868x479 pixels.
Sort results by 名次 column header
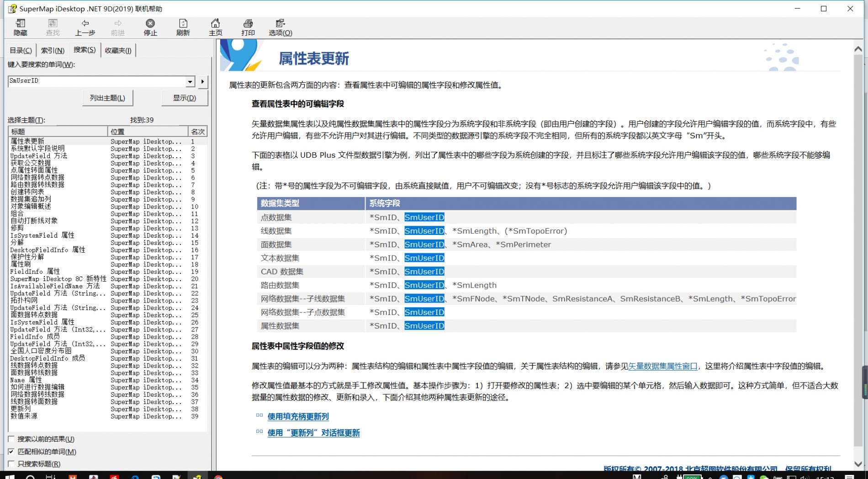[x=197, y=132]
